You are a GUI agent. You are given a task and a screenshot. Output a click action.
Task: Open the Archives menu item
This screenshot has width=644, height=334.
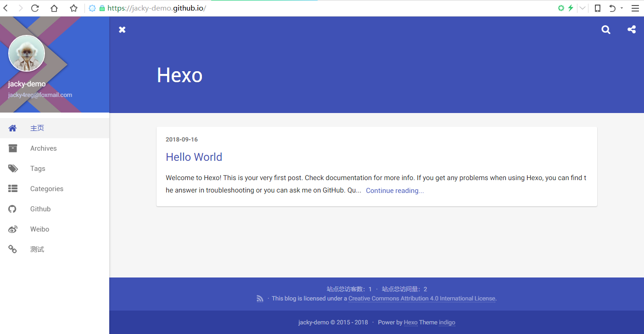pos(55,148)
